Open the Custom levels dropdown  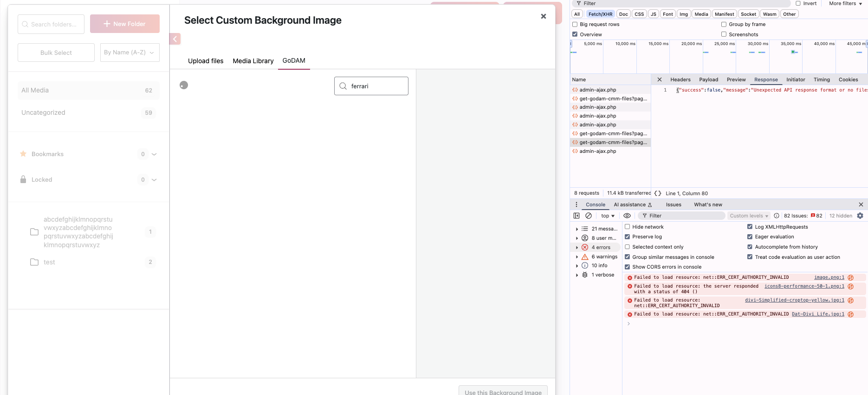pyautogui.click(x=749, y=216)
